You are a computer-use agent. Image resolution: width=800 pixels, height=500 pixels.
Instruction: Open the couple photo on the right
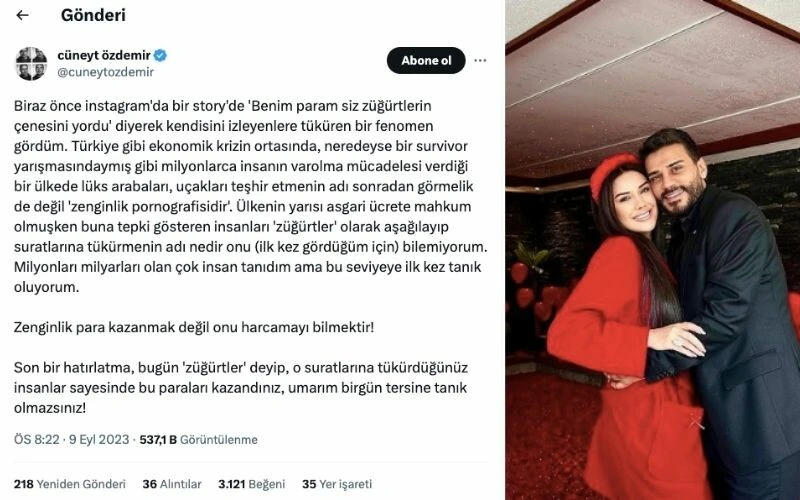click(x=653, y=250)
